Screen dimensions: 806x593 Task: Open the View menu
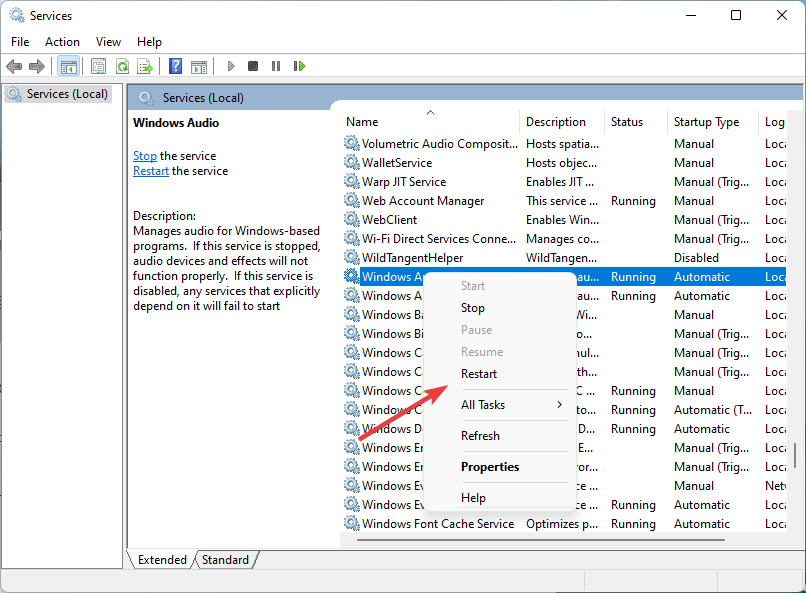click(108, 42)
